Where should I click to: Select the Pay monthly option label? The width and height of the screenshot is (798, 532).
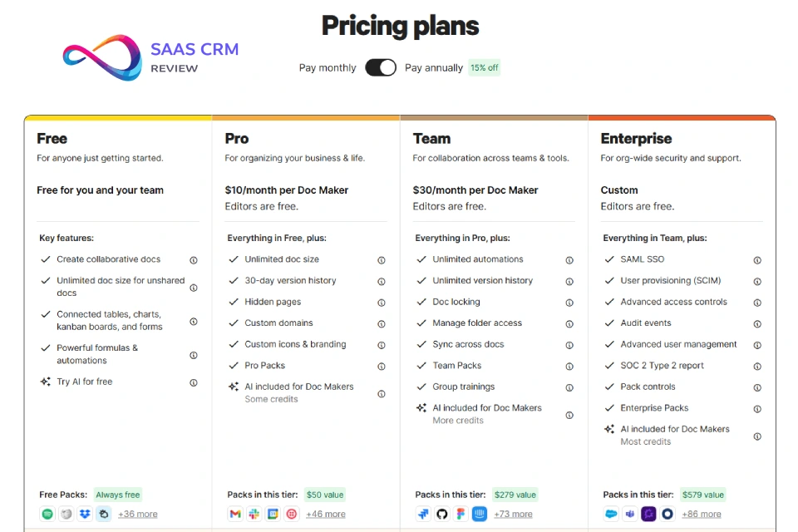(328, 68)
